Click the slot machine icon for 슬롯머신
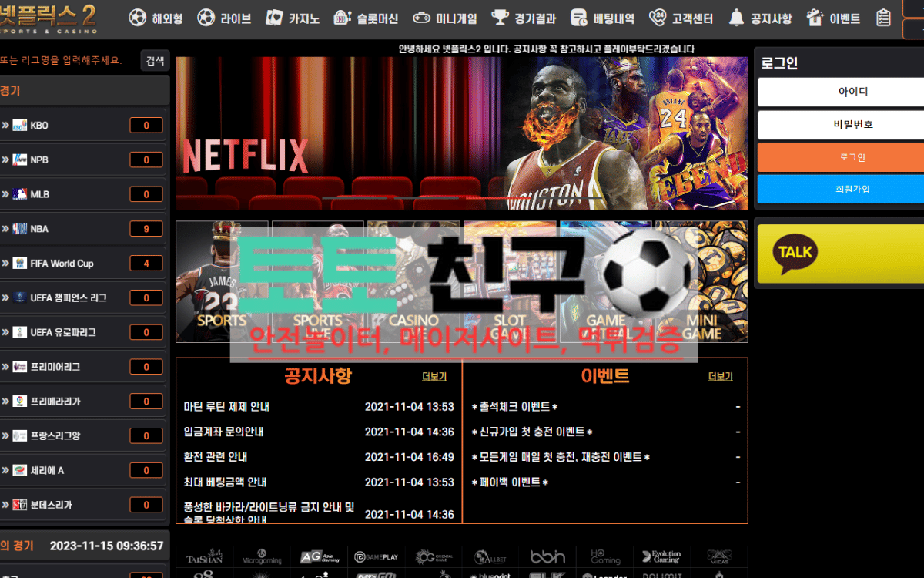Image resolution: width=924 pixels, height=578 pixels. [x=343, y=18]
